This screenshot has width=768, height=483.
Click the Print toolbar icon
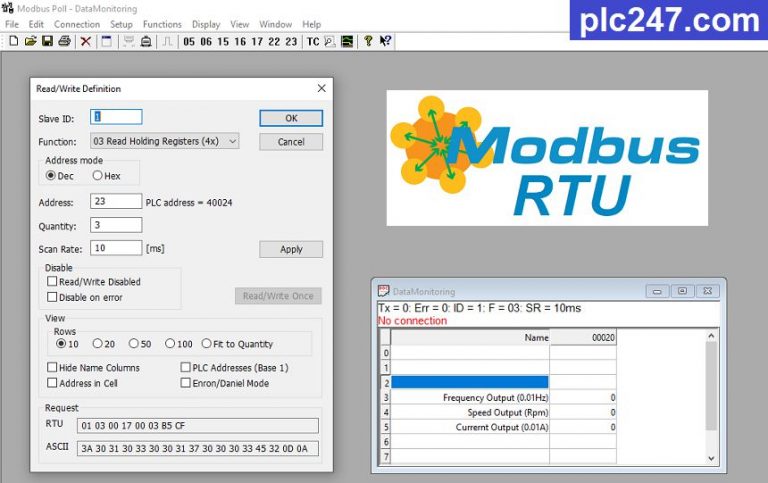[64, 41]
